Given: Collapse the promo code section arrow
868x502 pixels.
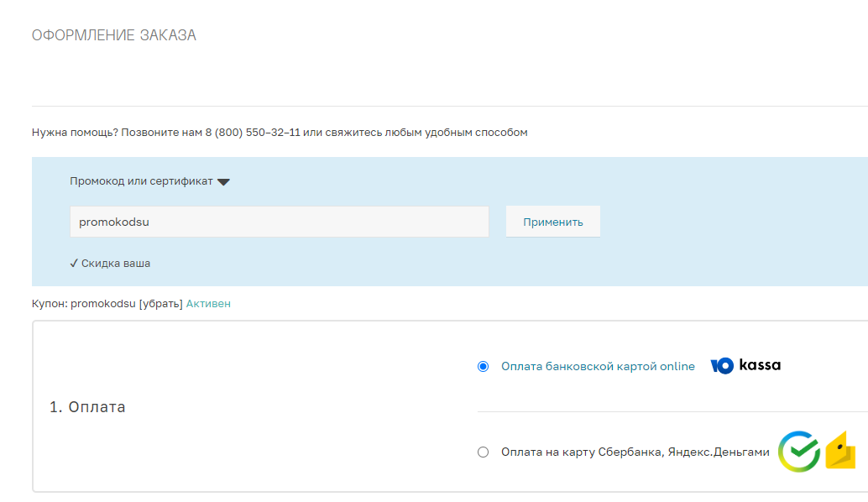Looking at the screenshot, I should [223, 181].
